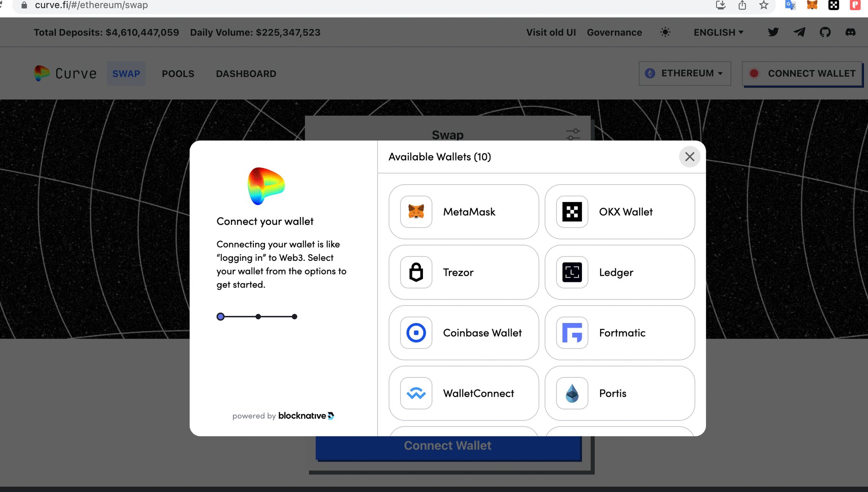
Task: Open the ETHEREUM network selector
Action: click(684, 73)
